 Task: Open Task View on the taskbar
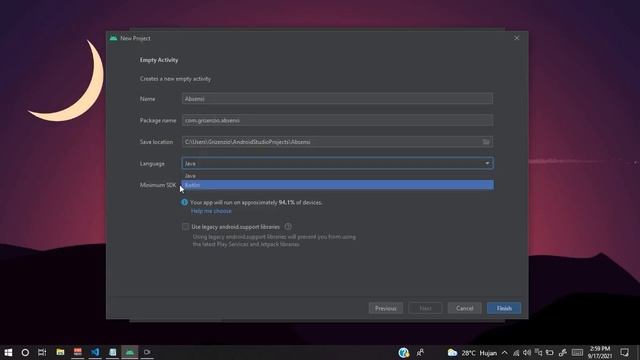42,352
